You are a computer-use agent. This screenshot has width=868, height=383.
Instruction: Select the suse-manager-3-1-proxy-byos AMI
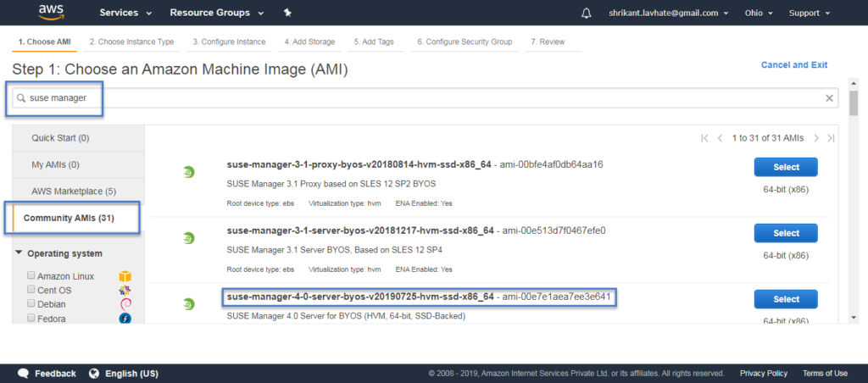786,167
